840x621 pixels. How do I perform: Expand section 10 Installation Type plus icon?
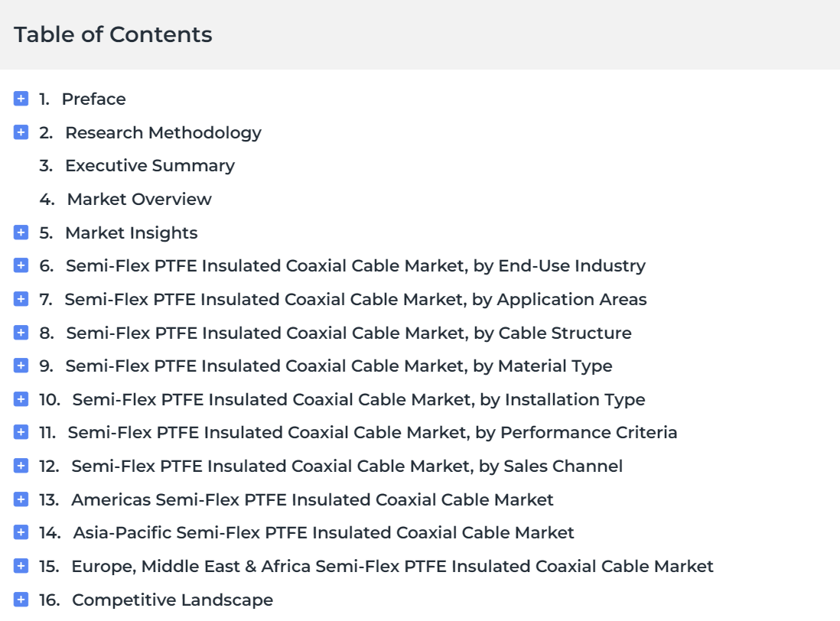coord(21,399)
